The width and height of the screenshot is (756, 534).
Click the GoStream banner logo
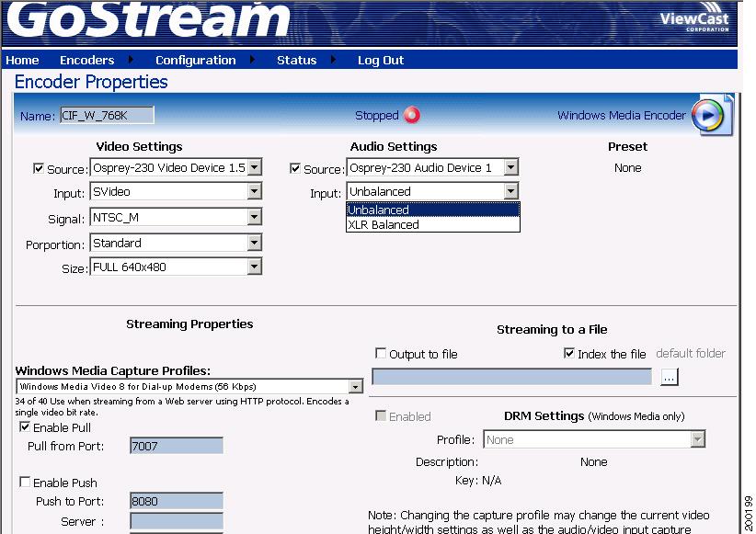click(148, 19)
